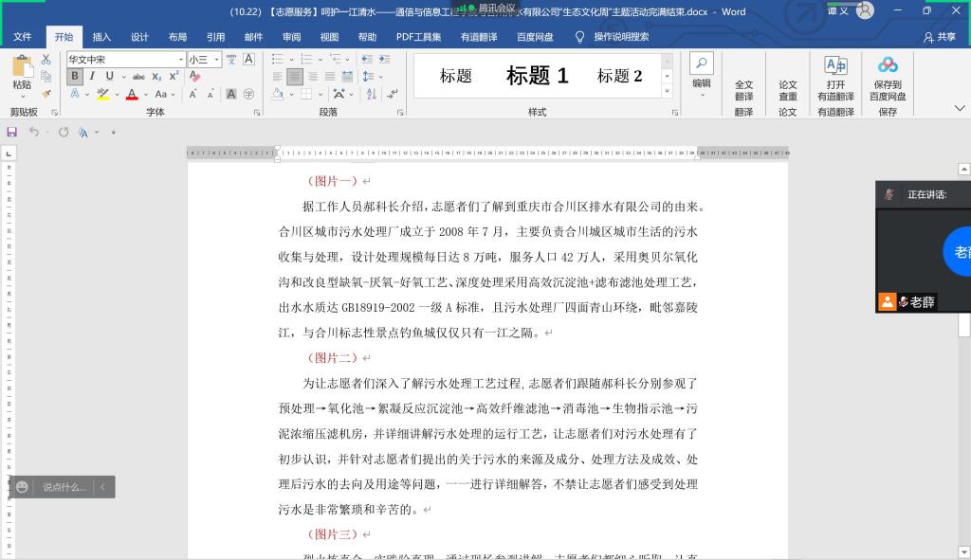
Task: Open Youdao Translate via 打开有道翻译 icon
Action: [835, 78]
